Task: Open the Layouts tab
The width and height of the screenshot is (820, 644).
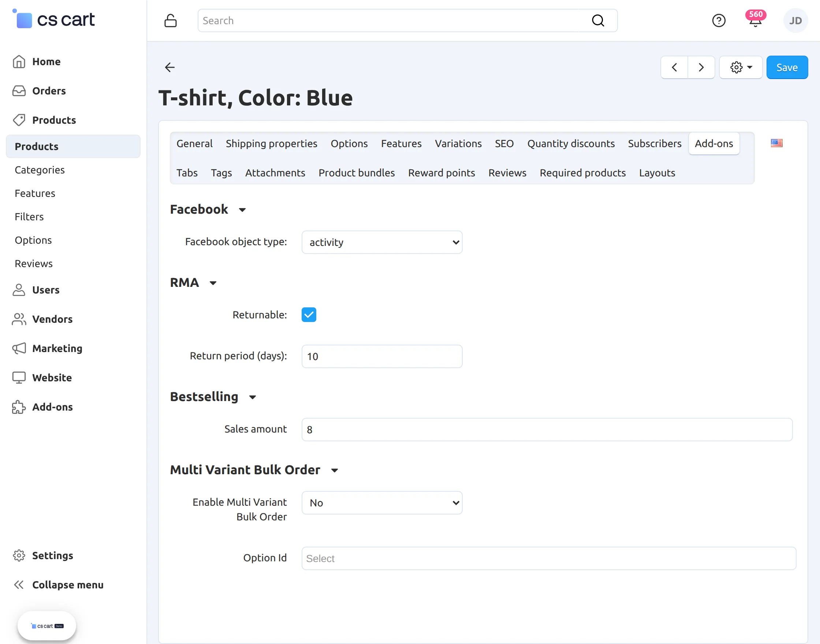Action: (657, 173)
